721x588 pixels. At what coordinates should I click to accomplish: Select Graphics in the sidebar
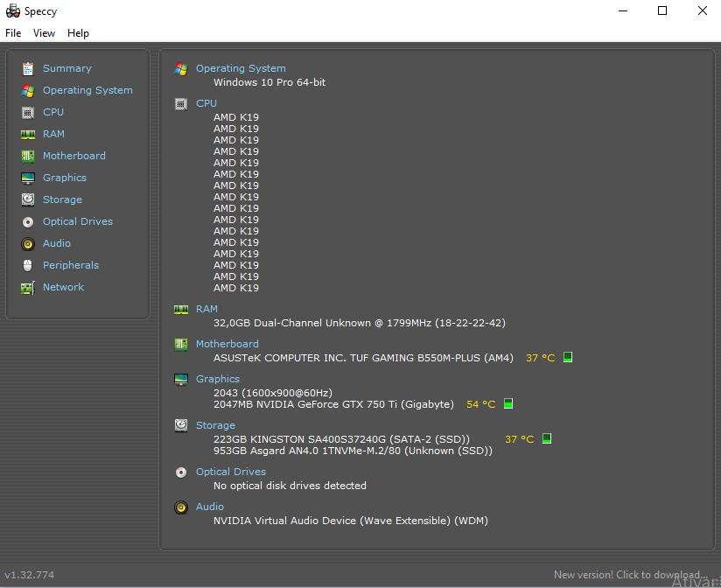[x=65, y=178]
